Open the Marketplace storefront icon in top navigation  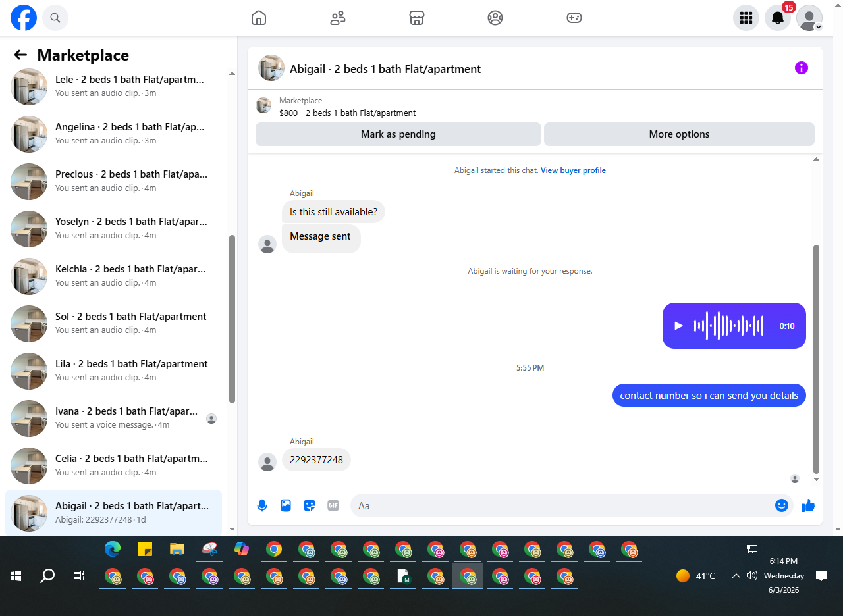[x=416, y=18]
